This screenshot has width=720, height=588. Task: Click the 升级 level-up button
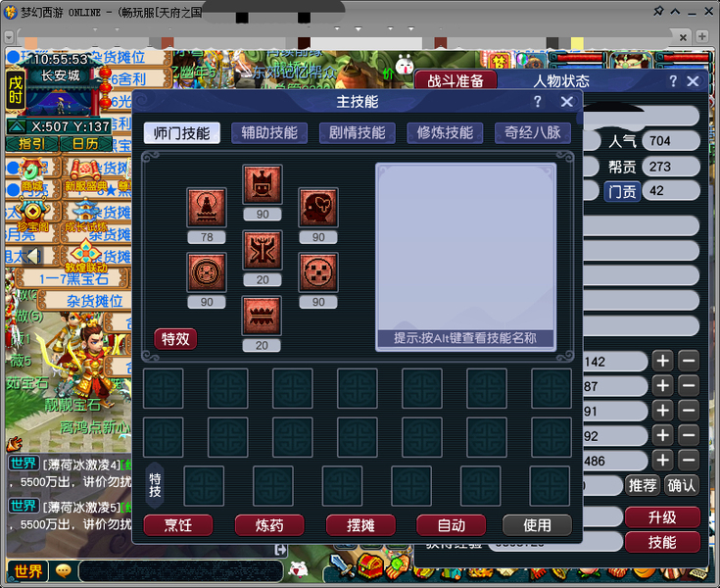tap(662, 517)
